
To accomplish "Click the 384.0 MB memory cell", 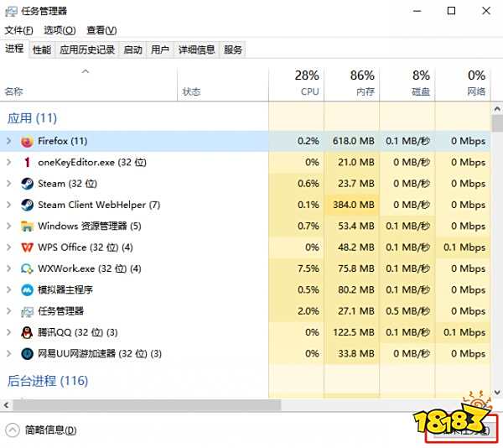I will click(x=352, y=205).
